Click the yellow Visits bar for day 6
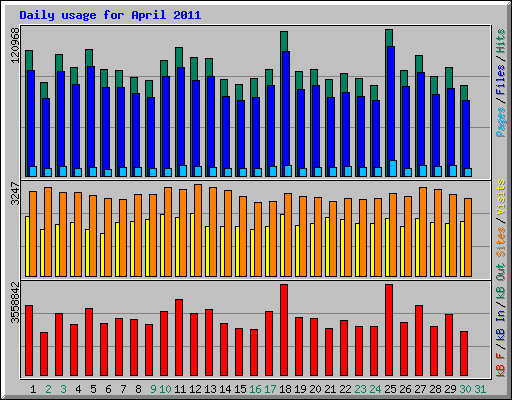Viewport: 512px width, 400px height. pyautogui.click(x=102, y=255)
